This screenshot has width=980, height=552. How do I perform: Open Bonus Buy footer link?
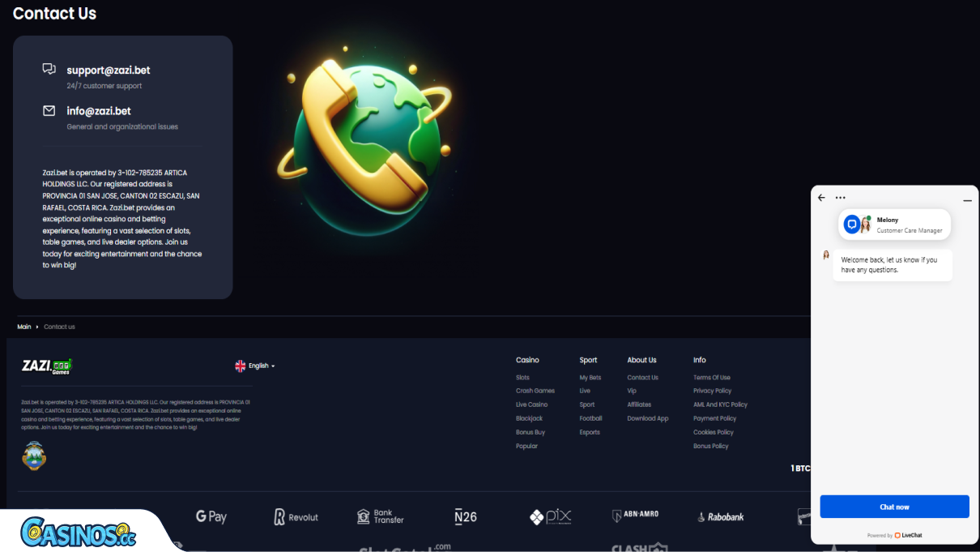pyautogui.click(x=530, y=432)
